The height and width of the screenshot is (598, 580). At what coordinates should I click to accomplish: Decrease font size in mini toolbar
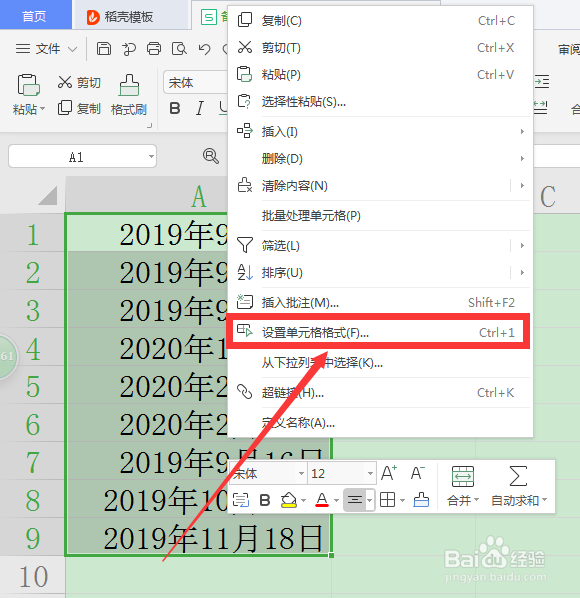[418, 473]
